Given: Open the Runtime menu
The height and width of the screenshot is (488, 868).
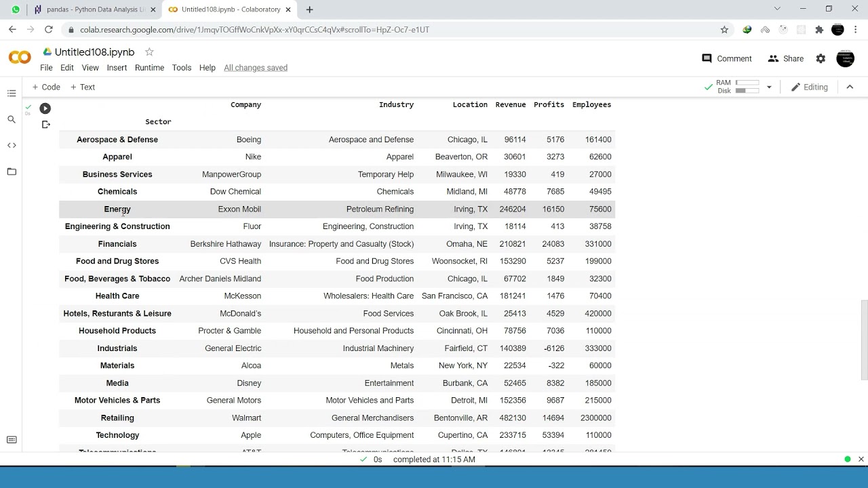Looking at the screenshot, I should 149,68.
